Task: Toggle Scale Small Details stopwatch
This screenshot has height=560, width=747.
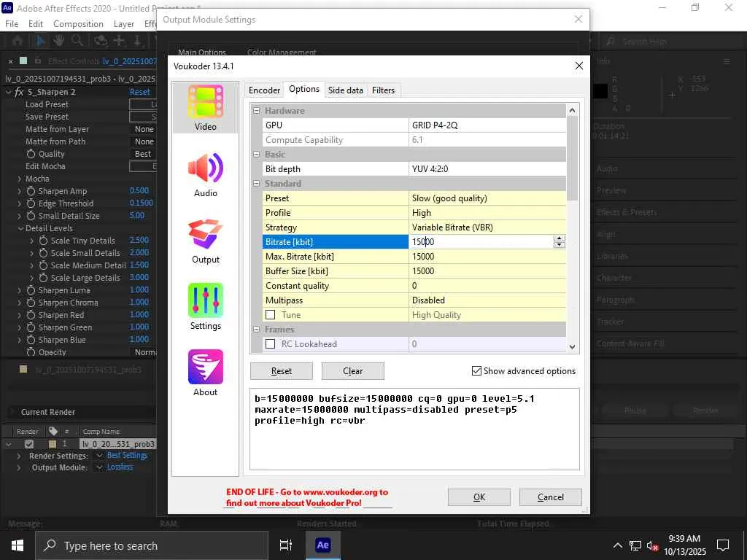Action: point(43,253)
